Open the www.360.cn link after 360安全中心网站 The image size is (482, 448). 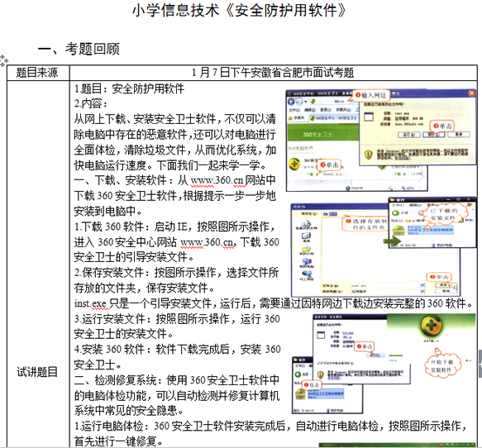[207, 242]
